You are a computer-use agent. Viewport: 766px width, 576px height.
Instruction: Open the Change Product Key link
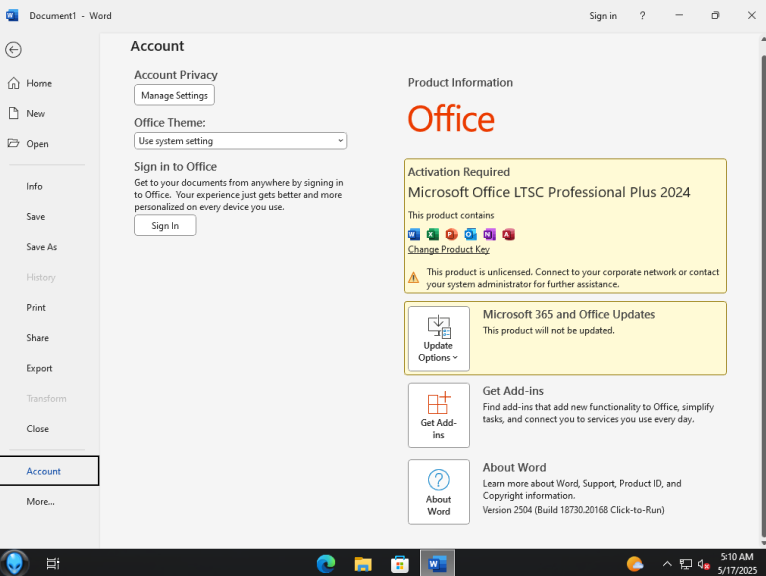tap(448, 249)
